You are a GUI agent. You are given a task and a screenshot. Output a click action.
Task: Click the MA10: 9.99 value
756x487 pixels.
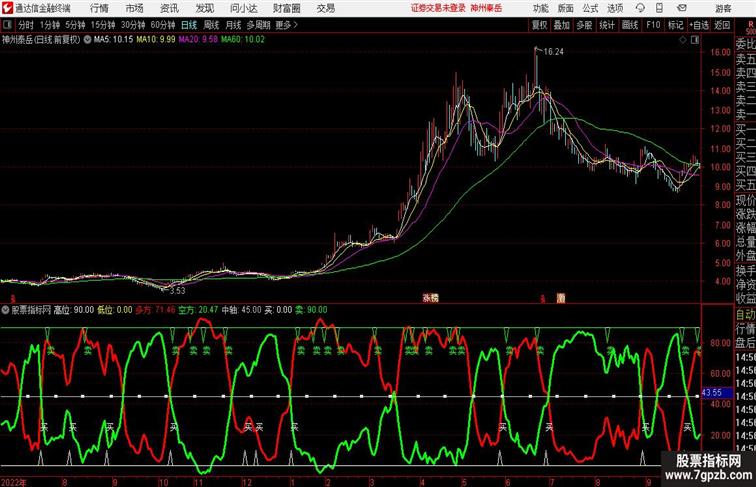pos(156,40)
